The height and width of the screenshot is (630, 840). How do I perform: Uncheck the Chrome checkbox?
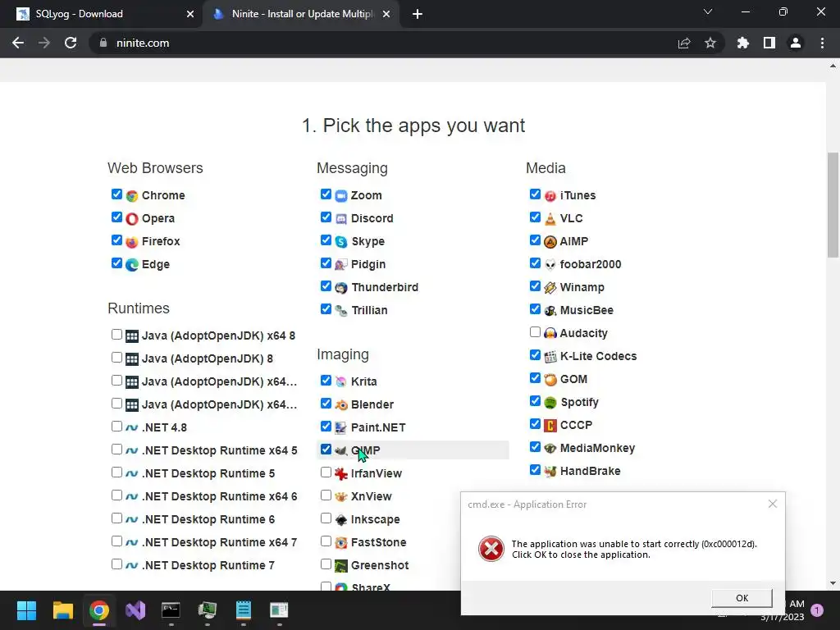tap(116, 194)
